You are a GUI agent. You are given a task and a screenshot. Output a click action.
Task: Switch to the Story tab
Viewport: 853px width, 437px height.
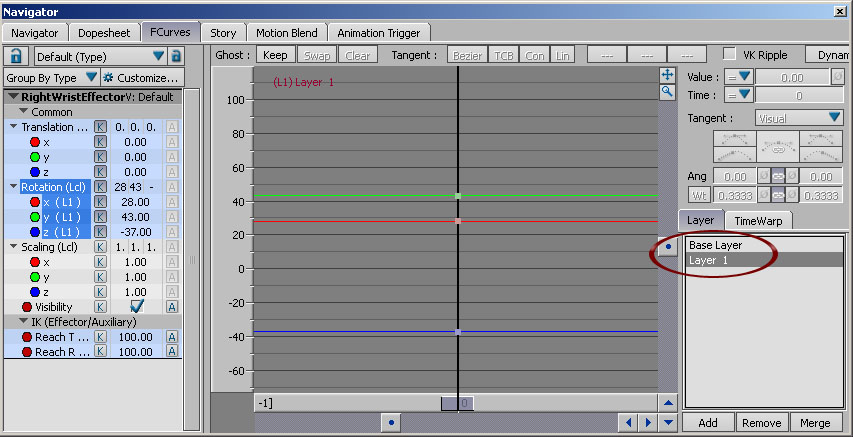pos(223,33)
